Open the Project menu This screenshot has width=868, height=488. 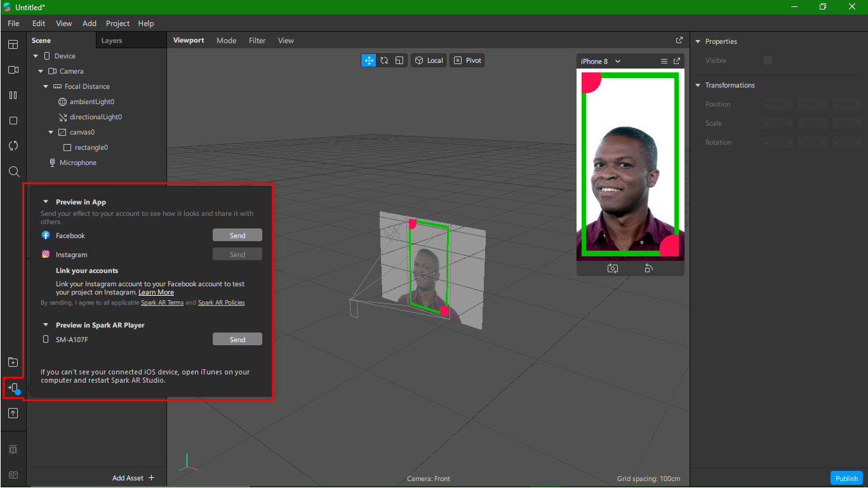pyautogui.click(x=117, y=23)
